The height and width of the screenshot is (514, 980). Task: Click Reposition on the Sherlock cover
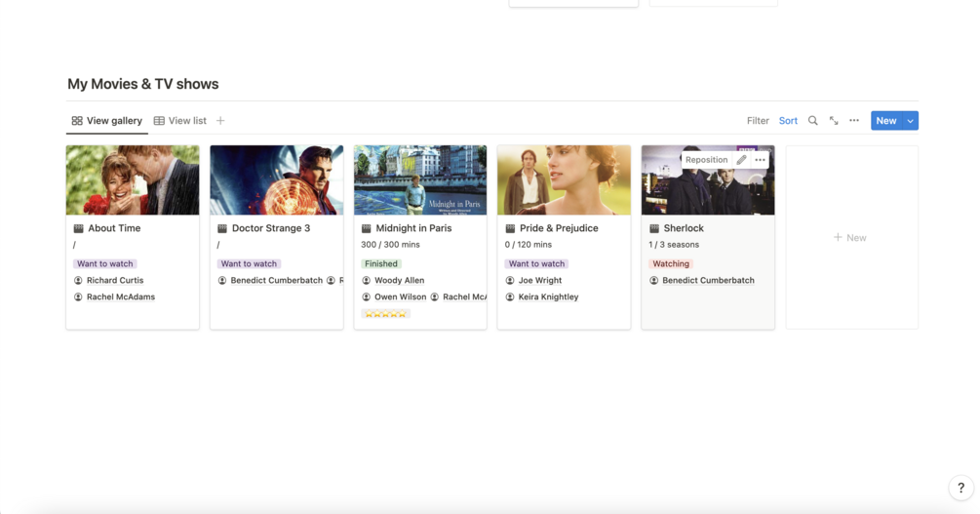[x=706, y=159]
